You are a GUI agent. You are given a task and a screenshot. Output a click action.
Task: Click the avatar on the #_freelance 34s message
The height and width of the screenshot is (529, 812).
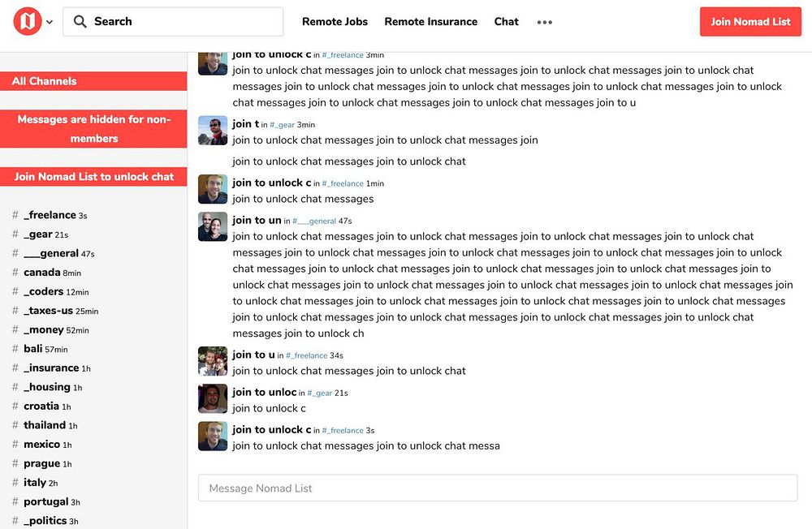click(x=213, y=361)
